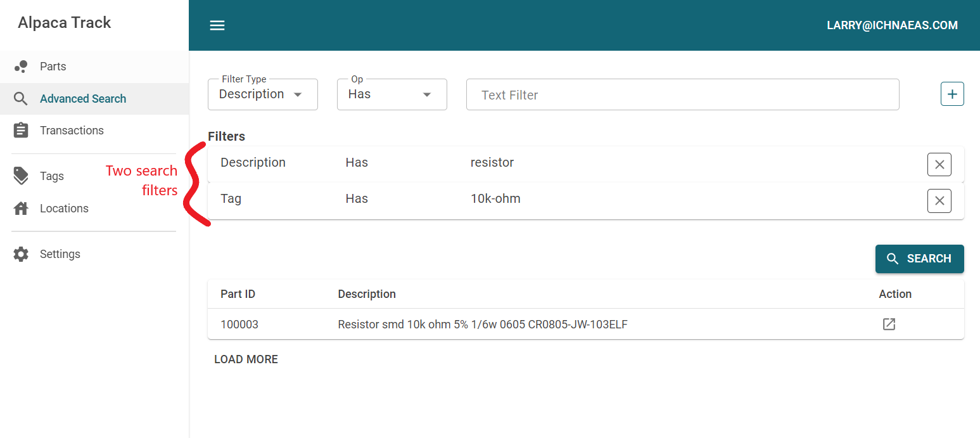Open the larry@ichnaeas.com account menu

tap(892, 25)
